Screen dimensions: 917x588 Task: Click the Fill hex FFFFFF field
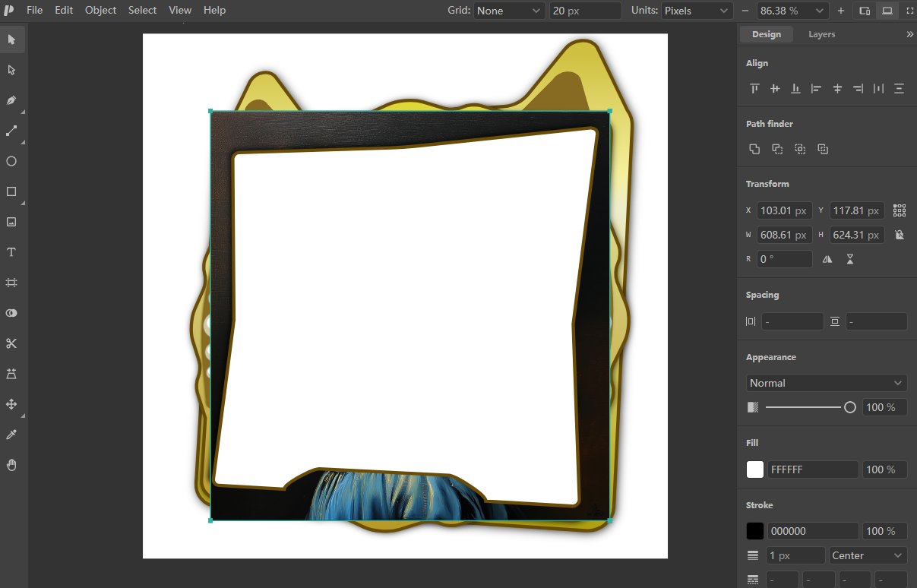pyautogui.click(x=813, y=469)
